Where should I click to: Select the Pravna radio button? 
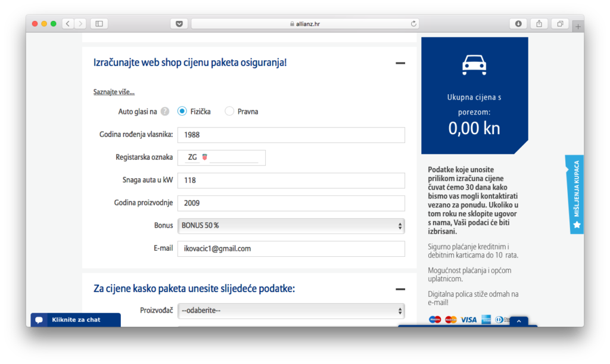pos(229,111)
